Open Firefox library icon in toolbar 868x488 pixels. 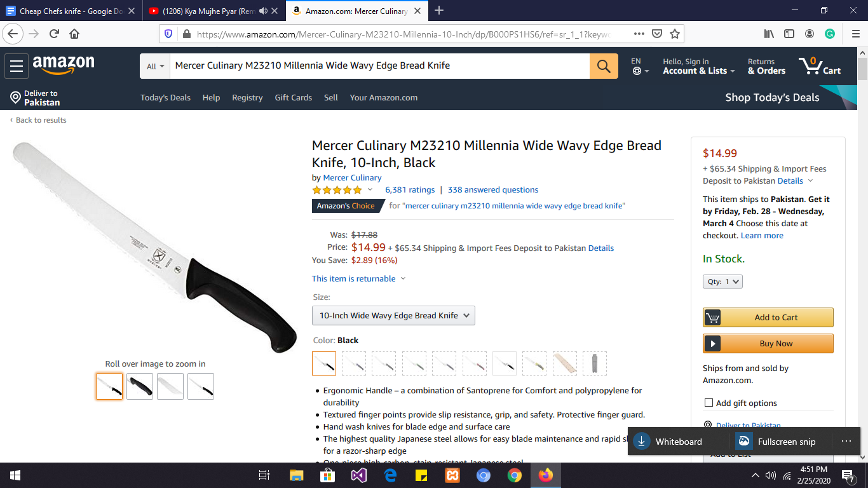point(769,34)
